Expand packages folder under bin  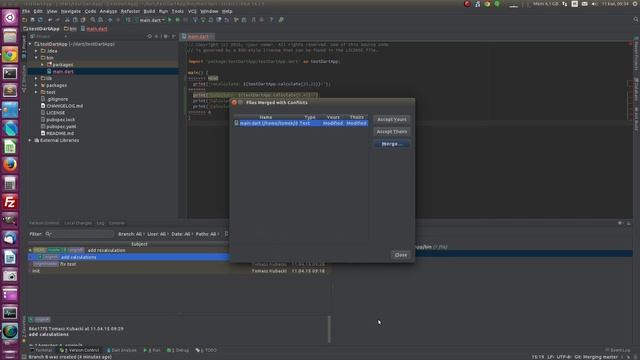pyautogui.click(x=42, y=64)
